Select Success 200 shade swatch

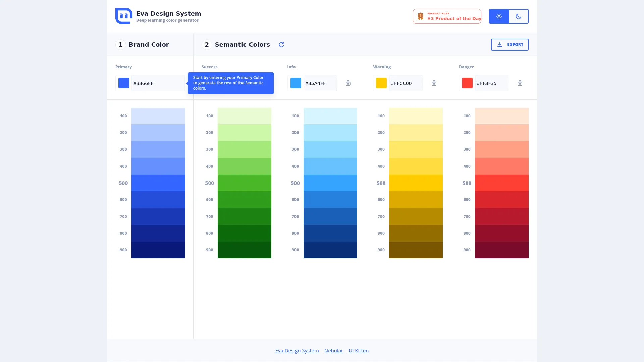(x=245, y=133)
